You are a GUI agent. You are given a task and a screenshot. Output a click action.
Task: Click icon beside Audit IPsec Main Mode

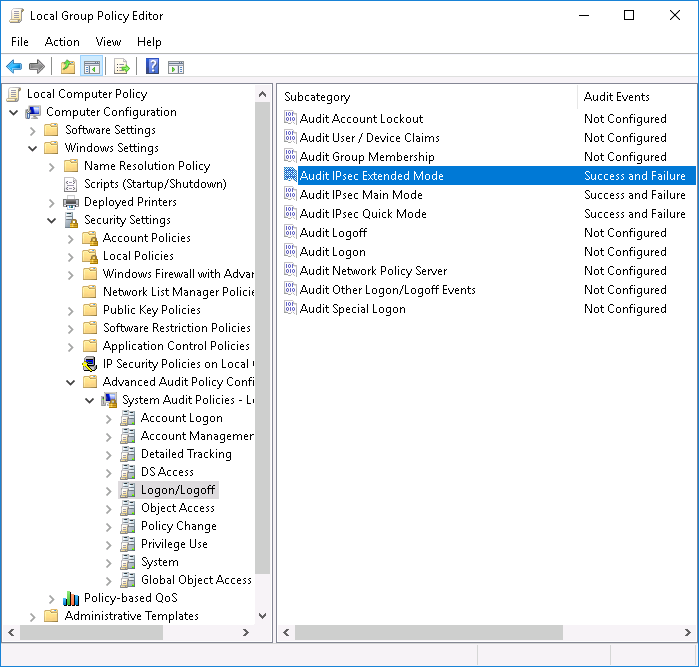[290, 194]
